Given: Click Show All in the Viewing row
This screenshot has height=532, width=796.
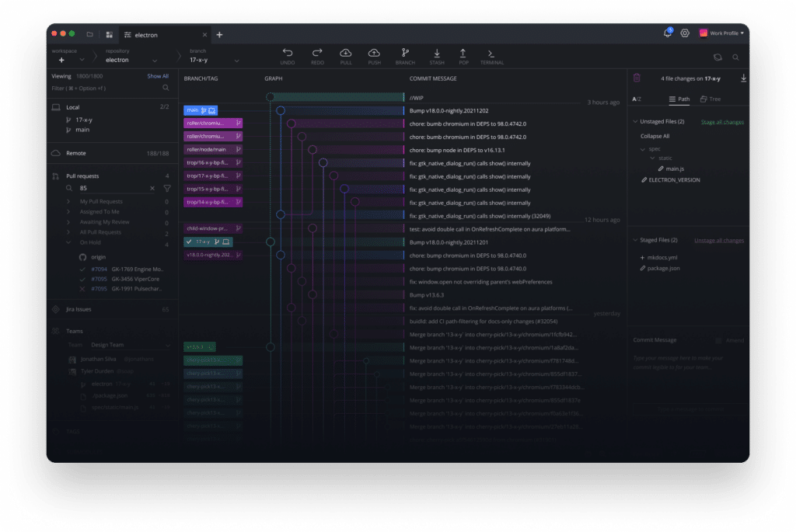Looking at the screenshot, I should coord(158,76).
